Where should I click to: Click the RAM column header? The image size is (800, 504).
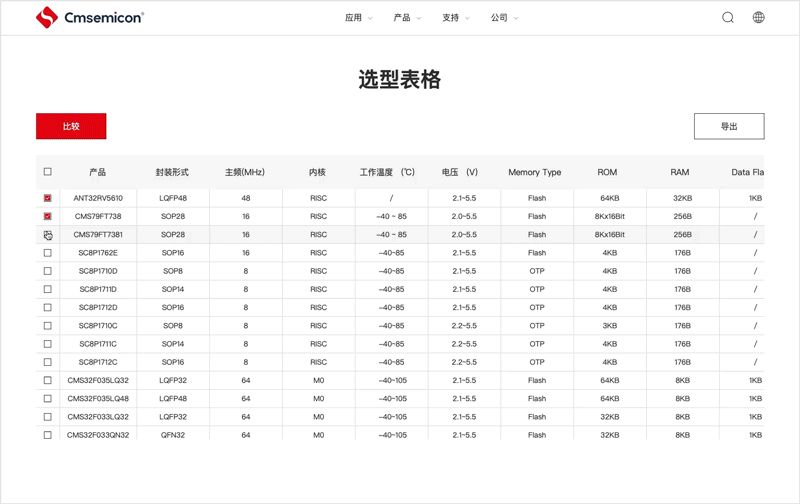(680, 172)
